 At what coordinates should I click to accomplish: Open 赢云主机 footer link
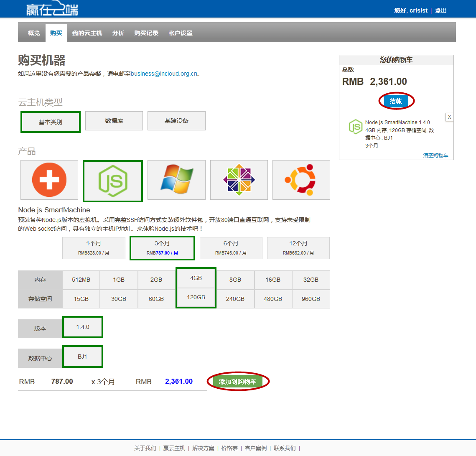pyautogui.click(x=174, y=448)
